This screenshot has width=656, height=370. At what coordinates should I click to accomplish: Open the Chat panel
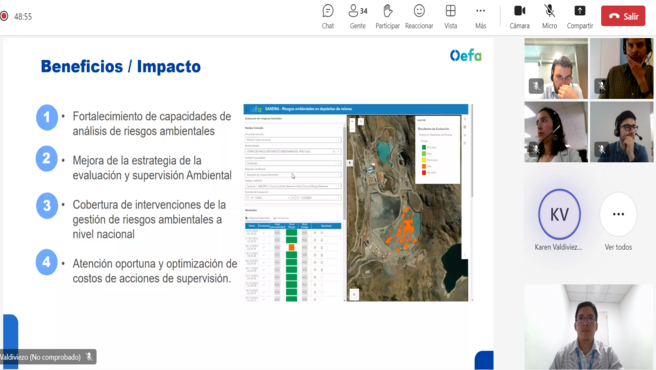tap(328, 17)
